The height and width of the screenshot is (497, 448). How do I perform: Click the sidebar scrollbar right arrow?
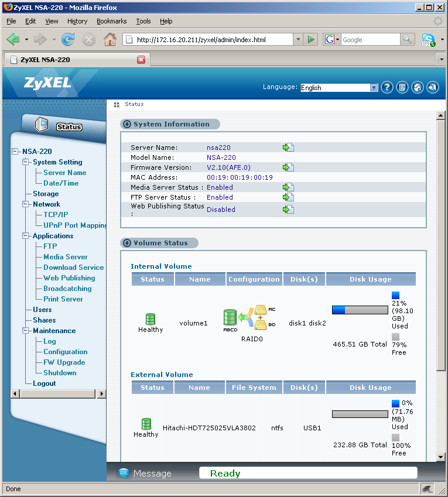(101, 393)
